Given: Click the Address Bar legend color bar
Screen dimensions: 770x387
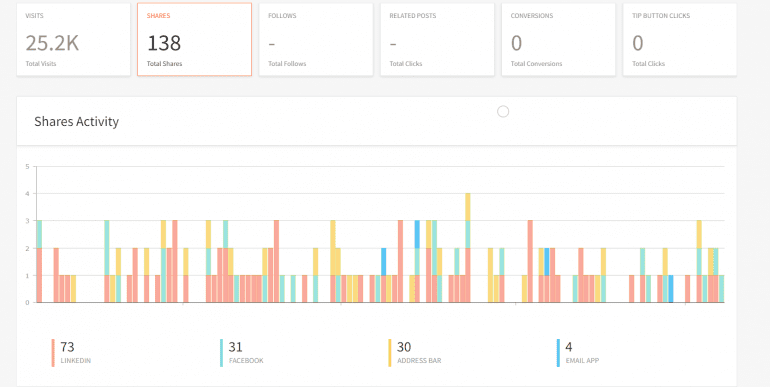Looking at the screenshot, I should tap(390, 353).
